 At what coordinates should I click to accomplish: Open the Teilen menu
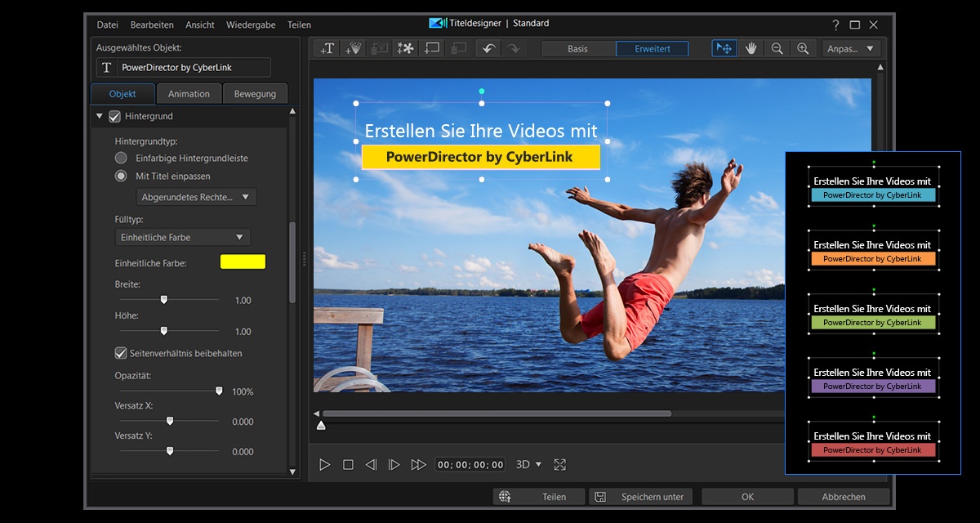pyautogui.click(x=299, y=25)
